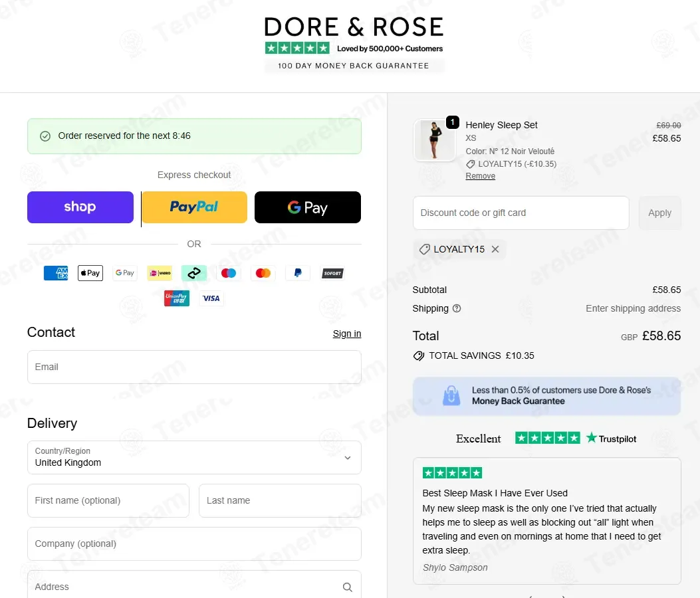Click the total savings tag icon
700x598 pixels.
point(418,355)
